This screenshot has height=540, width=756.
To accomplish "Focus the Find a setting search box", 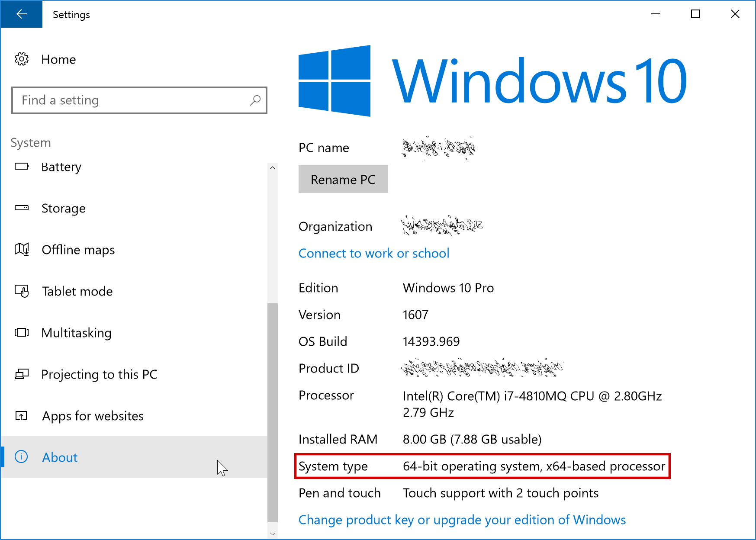I will (x=139, y=100).
